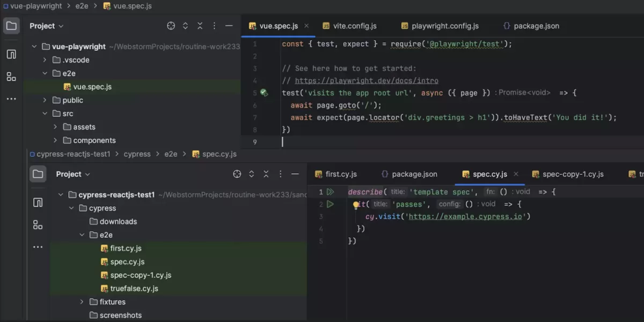Screen dimensions: 644x322
Task: Switch to vite.config.js tab
Action: click(x=349, y=26)
